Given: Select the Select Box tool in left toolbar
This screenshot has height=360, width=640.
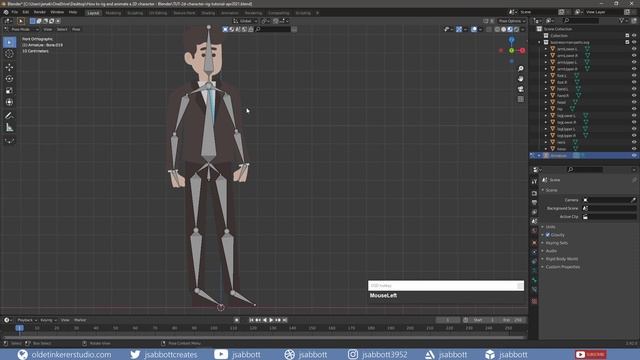Looking at the screenshot, I should 9,42.
